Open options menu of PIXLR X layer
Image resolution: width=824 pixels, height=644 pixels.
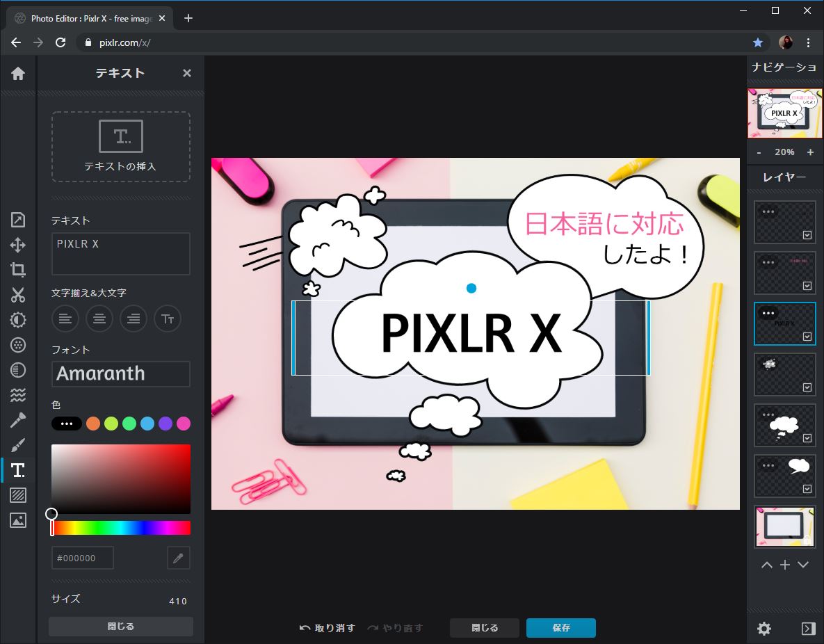click(x=768, y=313)
